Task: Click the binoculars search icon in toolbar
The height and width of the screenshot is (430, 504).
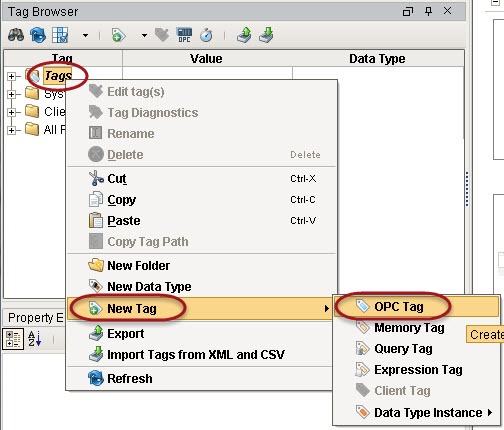Action: (16, 35)
